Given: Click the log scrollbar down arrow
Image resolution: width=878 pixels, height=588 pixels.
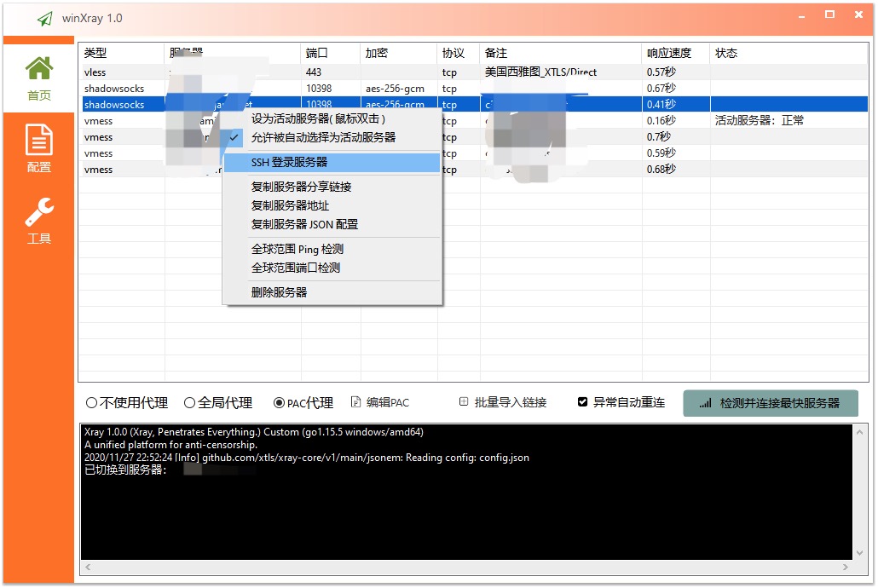Looking at the screenshot, I should coord(859,553).
